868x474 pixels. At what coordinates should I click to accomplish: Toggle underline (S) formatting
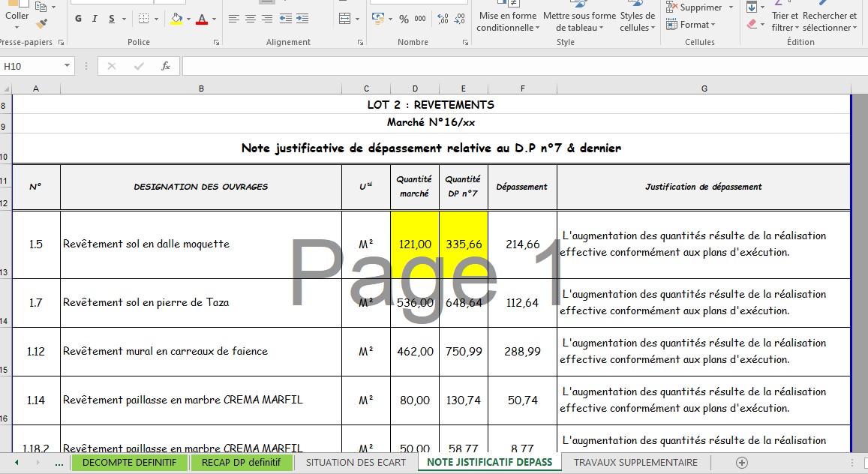pyautogui.click(x=111, y=19)
